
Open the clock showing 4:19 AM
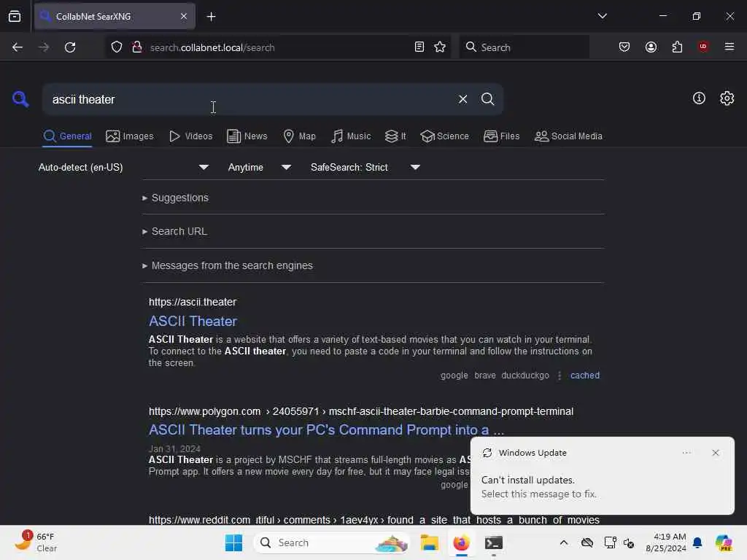coord(666,542)
